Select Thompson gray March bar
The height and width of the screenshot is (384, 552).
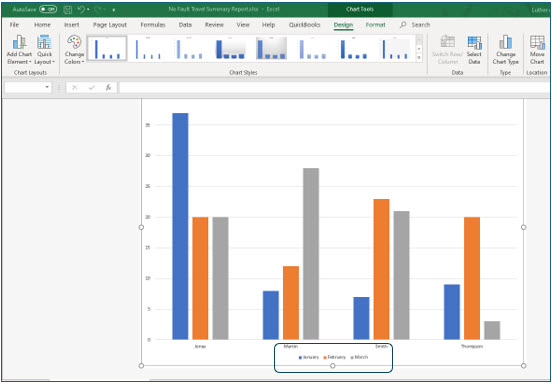[492, 330]
